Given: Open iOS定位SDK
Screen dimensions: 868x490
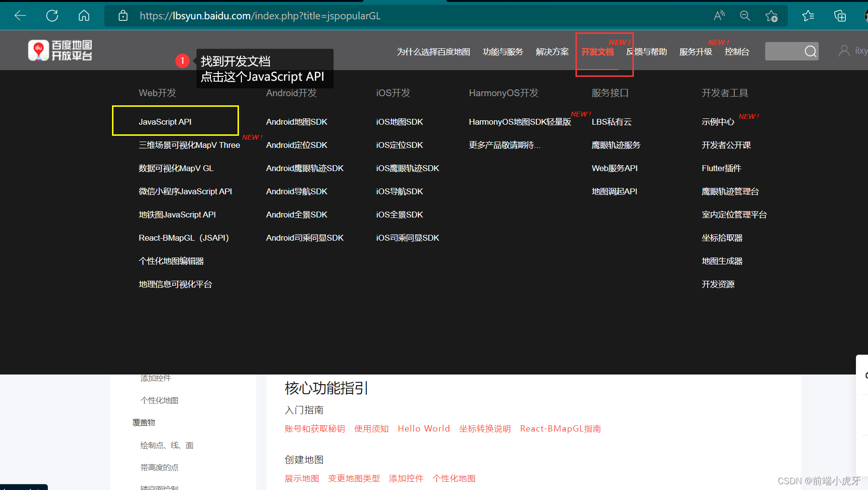Looking at the screenshot, I should pos(399,145).
